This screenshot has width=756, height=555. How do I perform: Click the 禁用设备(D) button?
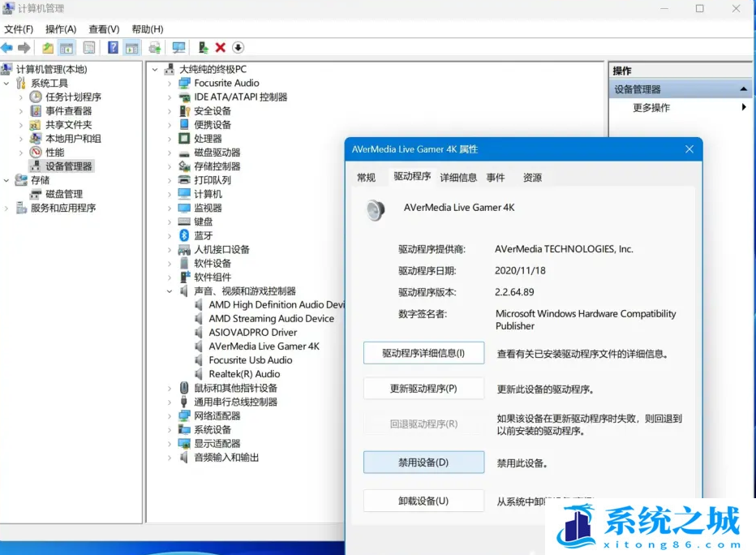423,462
